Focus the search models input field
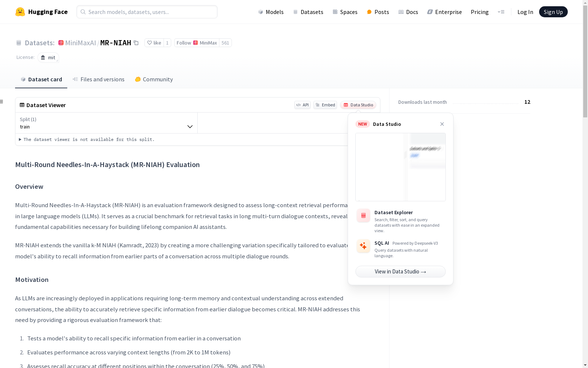588x368 pixels. coord(147,12)
